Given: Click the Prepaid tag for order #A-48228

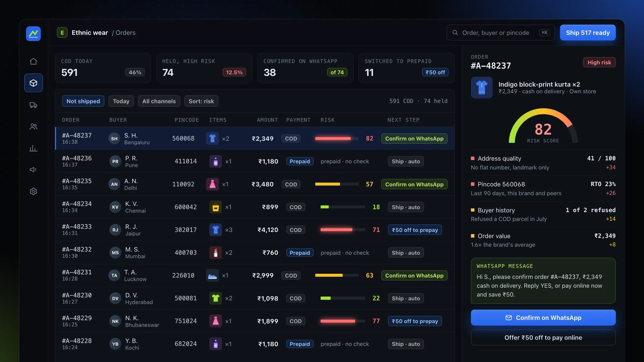Looking at the screenshot, I should [300, 344].
